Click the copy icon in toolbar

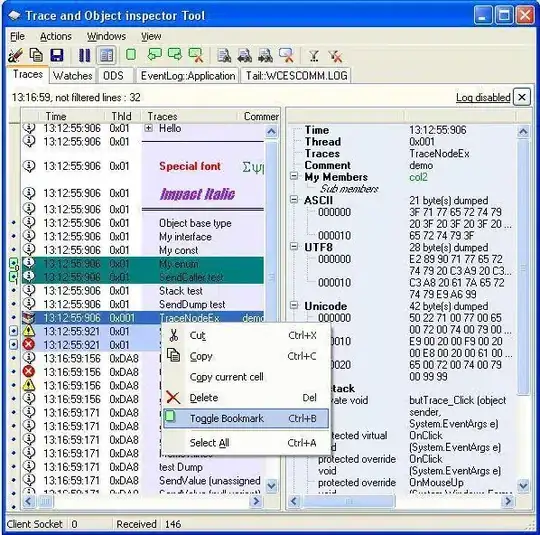[36, 55]
